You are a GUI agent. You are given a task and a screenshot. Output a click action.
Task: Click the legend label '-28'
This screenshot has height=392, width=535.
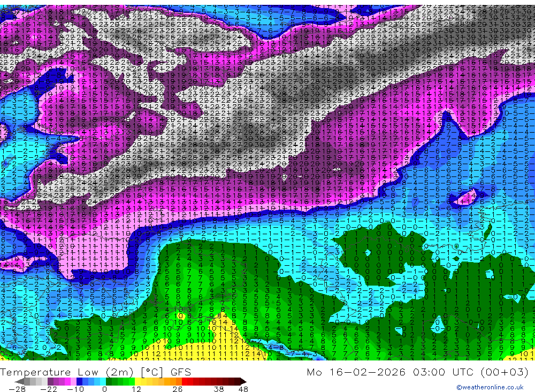pos(17,389)
